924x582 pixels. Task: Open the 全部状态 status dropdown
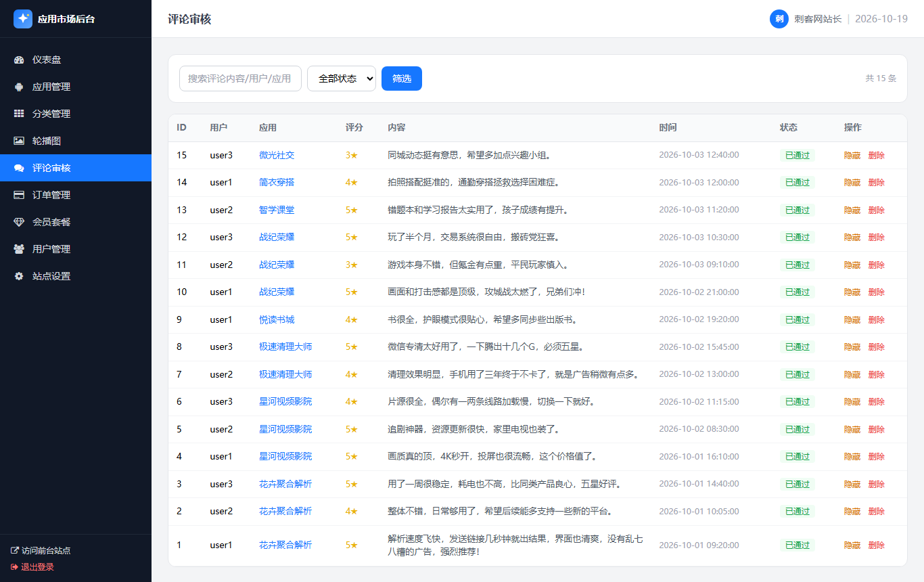pyautogui.click(x=342, y=79)
